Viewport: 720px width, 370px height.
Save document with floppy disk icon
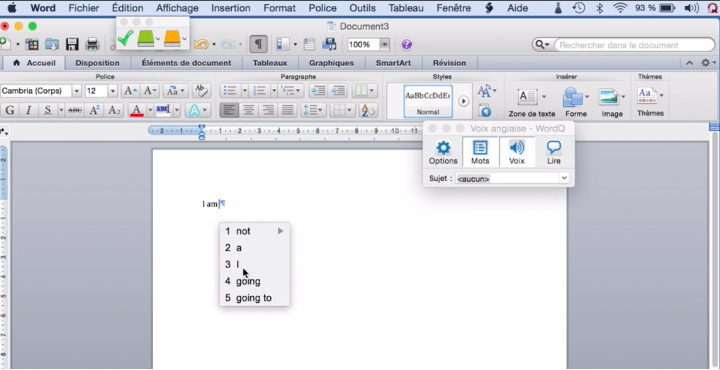pyautogui.click(x=72, y=44)
